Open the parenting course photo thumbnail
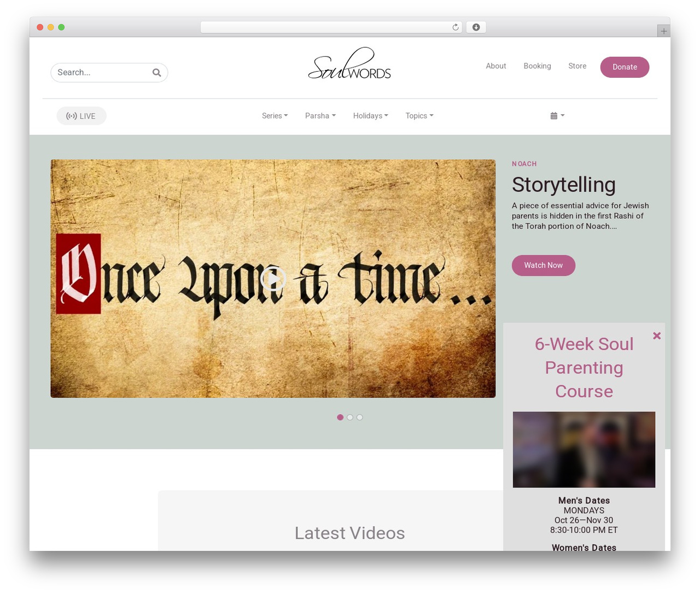This screenshot has height=593, width=700. point(584,450)
